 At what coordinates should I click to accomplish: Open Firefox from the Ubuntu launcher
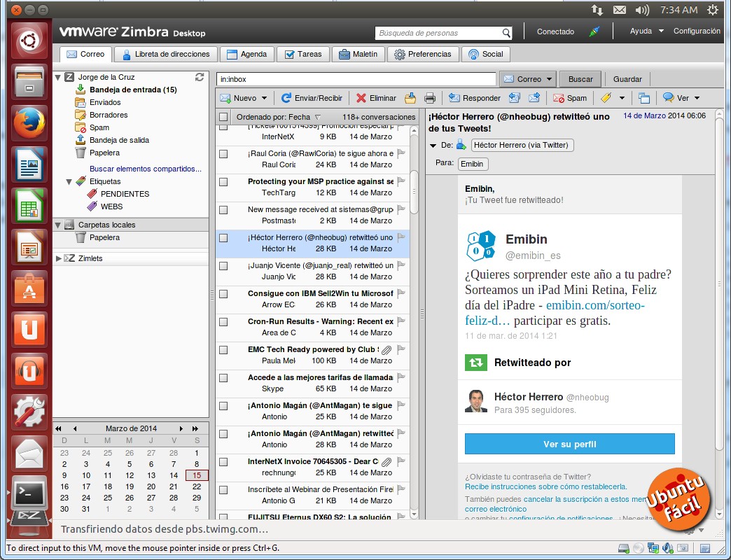29,123
